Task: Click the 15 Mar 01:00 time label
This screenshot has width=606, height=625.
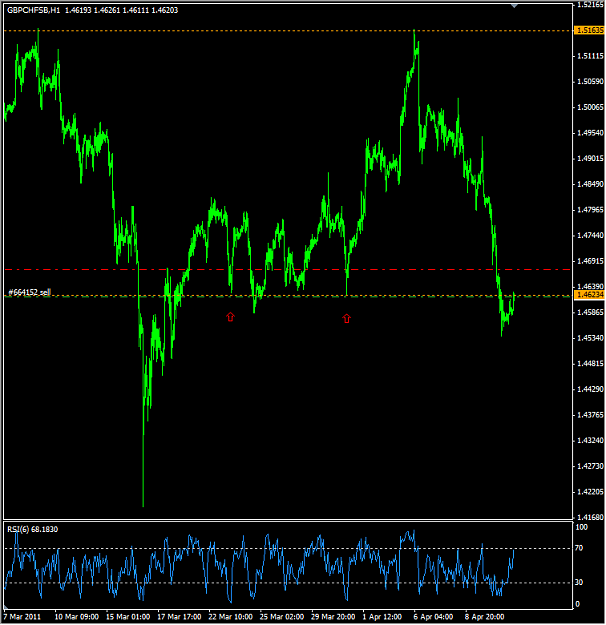Action: coord(128,617)
